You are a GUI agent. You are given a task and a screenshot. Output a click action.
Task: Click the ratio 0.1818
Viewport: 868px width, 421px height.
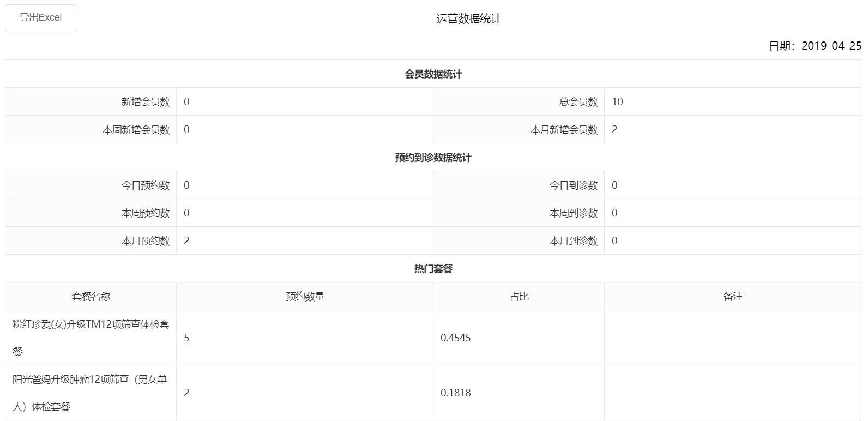coord(456,393)
